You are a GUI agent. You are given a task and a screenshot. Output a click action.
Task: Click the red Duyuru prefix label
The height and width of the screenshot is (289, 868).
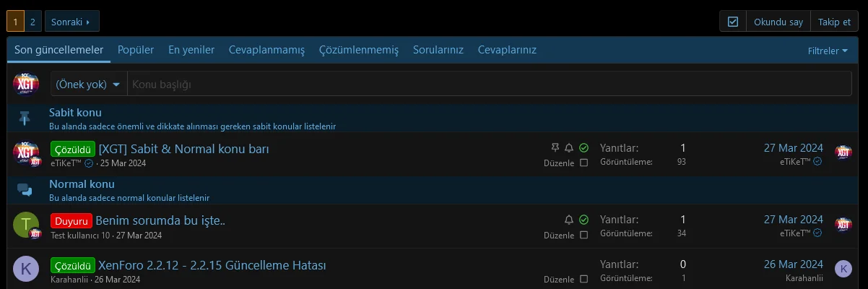coord(71,220)
